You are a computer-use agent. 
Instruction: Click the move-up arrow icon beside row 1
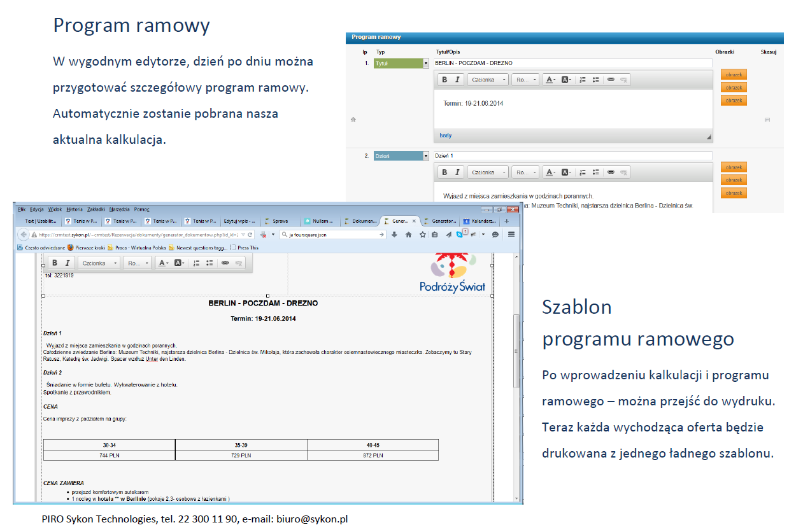(353, 119)
